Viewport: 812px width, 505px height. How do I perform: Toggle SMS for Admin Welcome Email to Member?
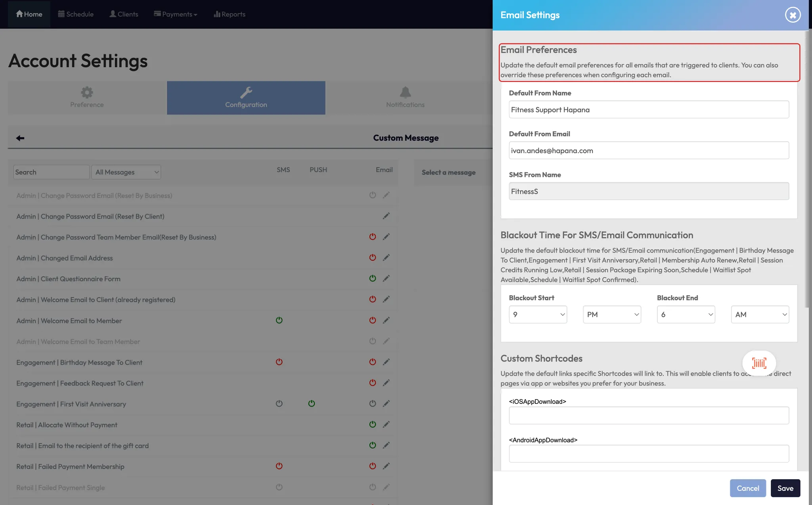[279, 320]
